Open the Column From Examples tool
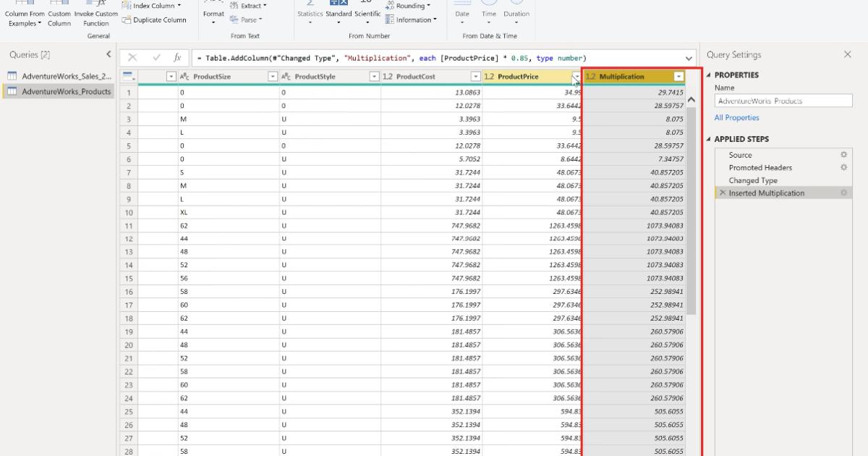Screen dimensions: 868x456 pos(24,14)
